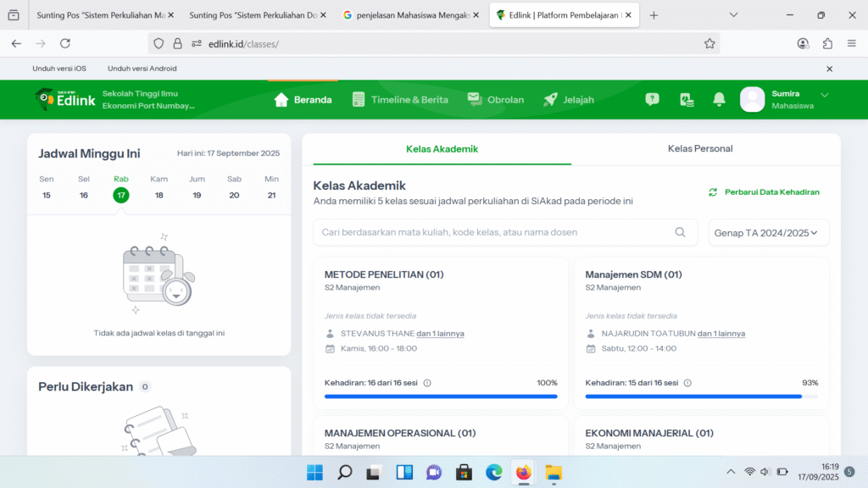
Task: Open the METODE PENELITIAN (01) class
Action: [384, 274]
